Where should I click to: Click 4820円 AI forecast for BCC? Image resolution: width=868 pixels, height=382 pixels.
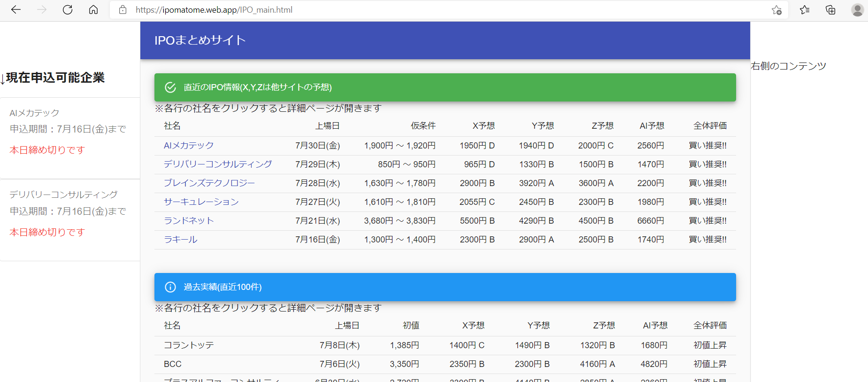click(654, 364)
